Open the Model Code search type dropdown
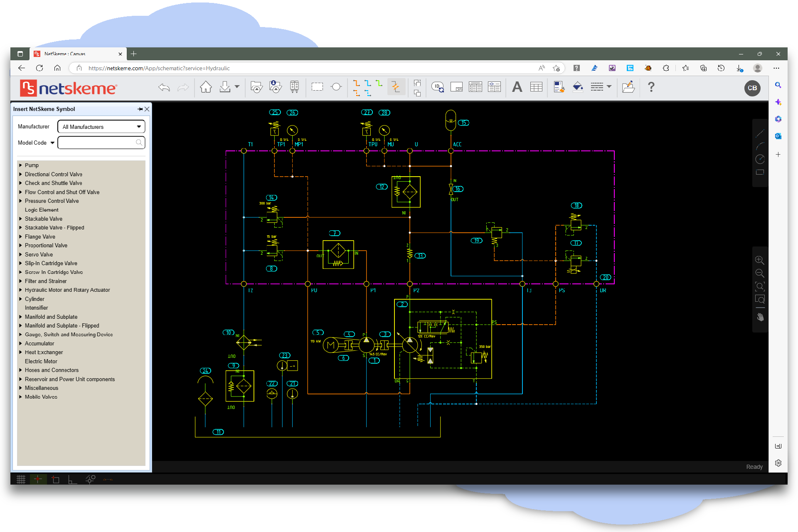The width and height of the screenshot is (798, 532). 52,143
